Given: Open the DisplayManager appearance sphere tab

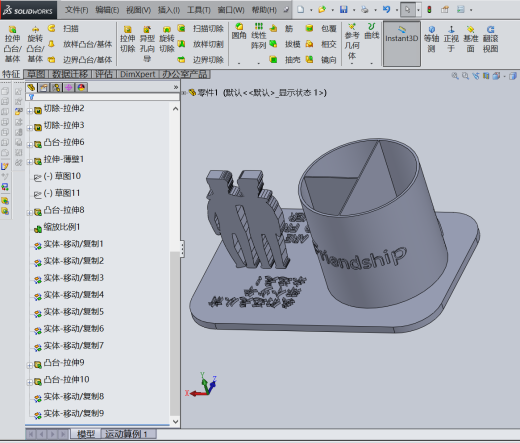Looking at the screenshot, I should pos(81,87).
